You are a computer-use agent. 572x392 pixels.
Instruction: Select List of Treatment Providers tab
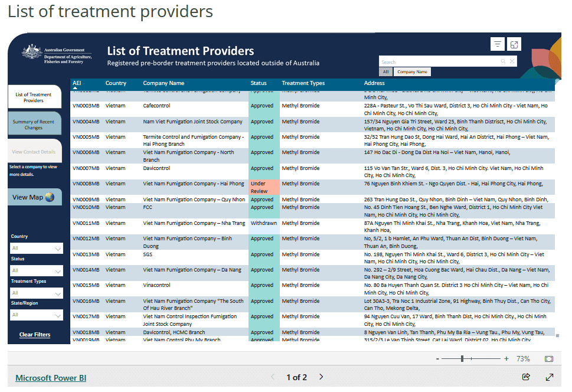[34, 97]
